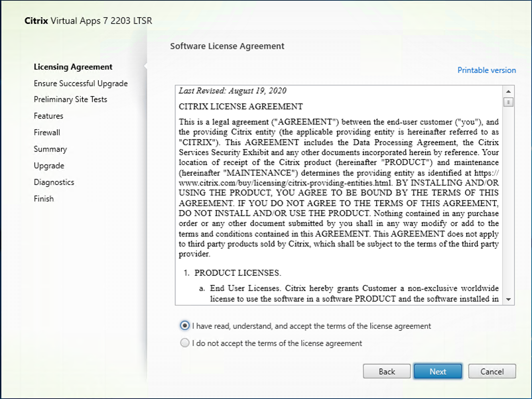Select do not accept the terms option
This screenshot has width=532, height=399.
click(x=184, y=343)
